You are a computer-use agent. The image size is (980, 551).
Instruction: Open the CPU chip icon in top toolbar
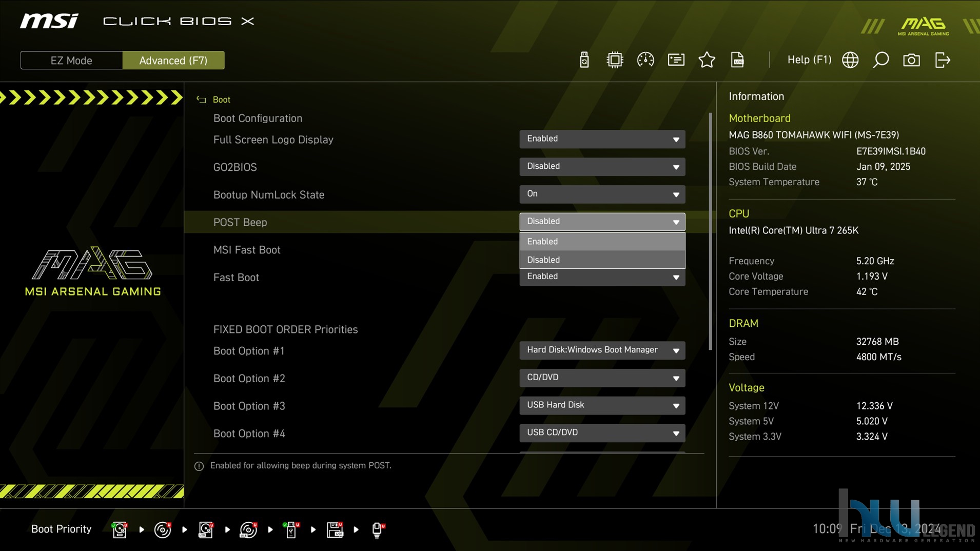point(614,60)
